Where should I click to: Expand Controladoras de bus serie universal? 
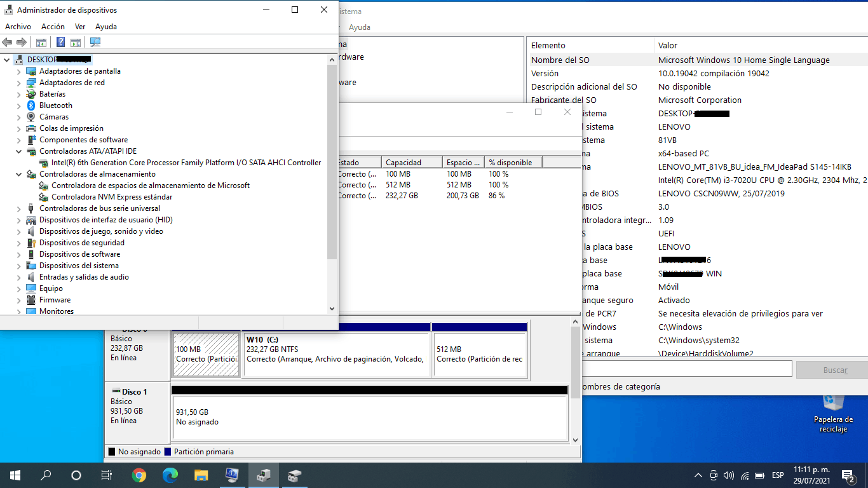point(18,208)
